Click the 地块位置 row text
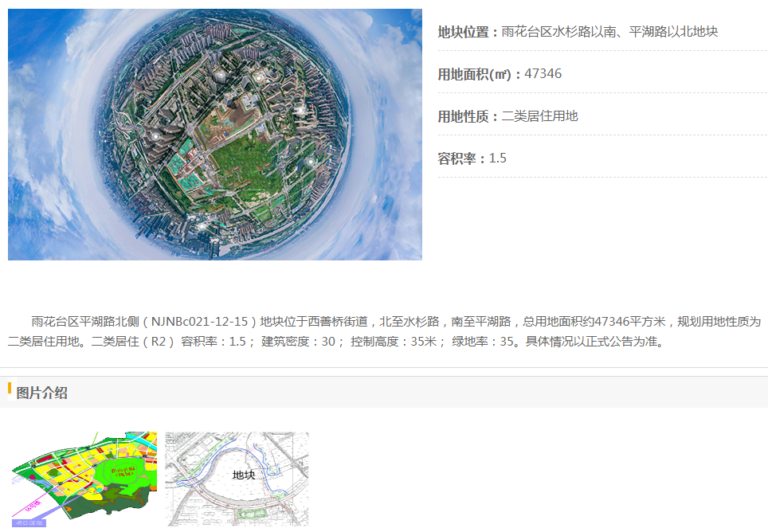 [578, 32]
